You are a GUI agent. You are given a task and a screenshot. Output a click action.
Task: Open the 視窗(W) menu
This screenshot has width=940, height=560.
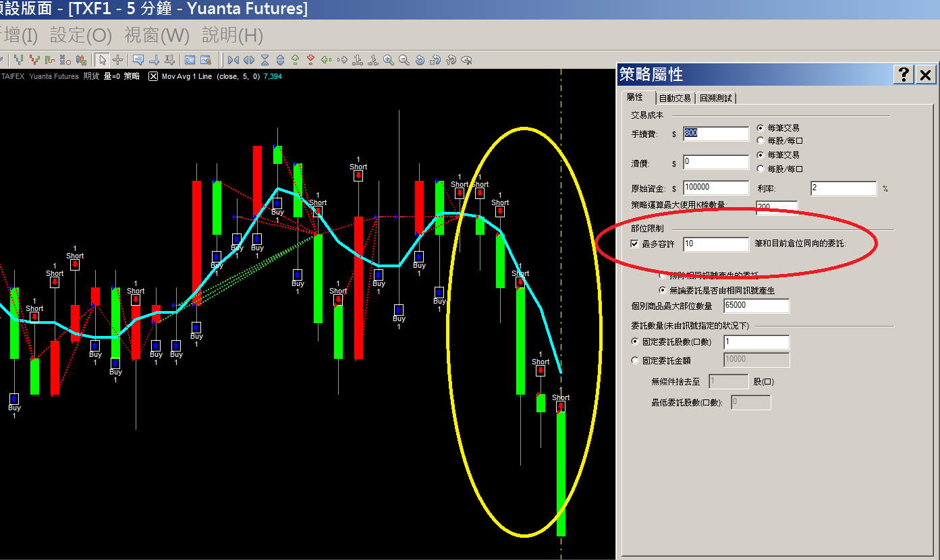tap(157, 35)
